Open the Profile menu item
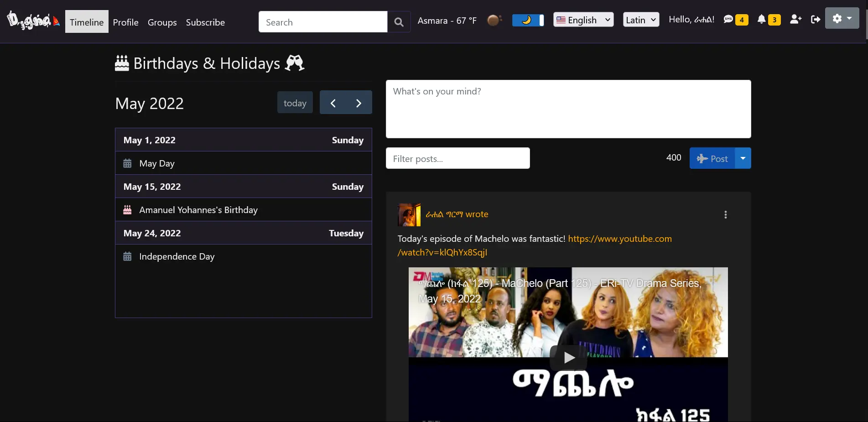The height and width of the screenshot is (422, 868). (x=126, y=22)
